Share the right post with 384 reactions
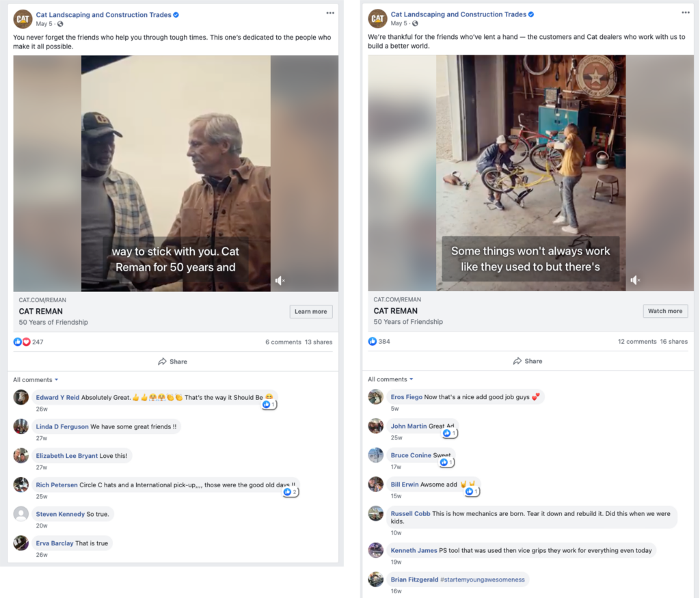This screenshot has width=700, height=598. pyautogui.click(x=528, y=361)
